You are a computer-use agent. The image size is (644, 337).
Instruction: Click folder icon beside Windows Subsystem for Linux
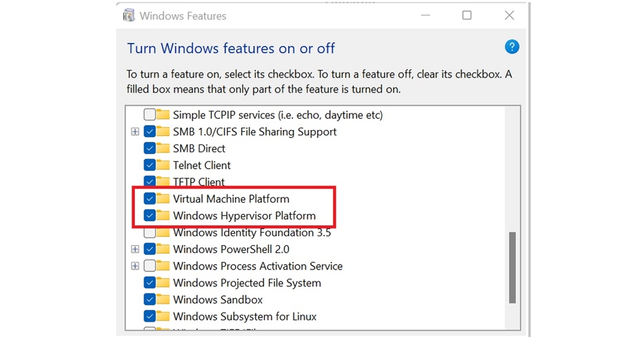pos(163,317)
